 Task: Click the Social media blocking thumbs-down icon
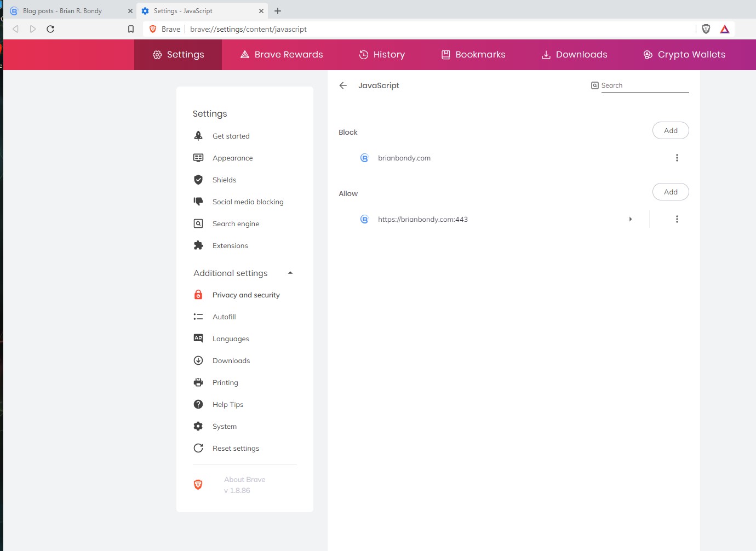coord(198,202)
